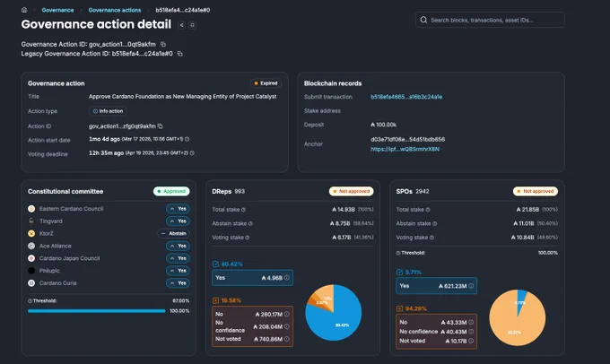Click the SPOs Yes vote box
610x364 pixels.
437,286
